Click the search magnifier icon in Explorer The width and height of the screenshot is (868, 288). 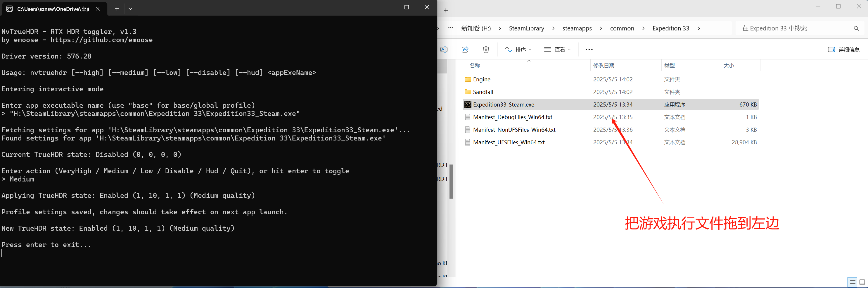tap(856, 28)
